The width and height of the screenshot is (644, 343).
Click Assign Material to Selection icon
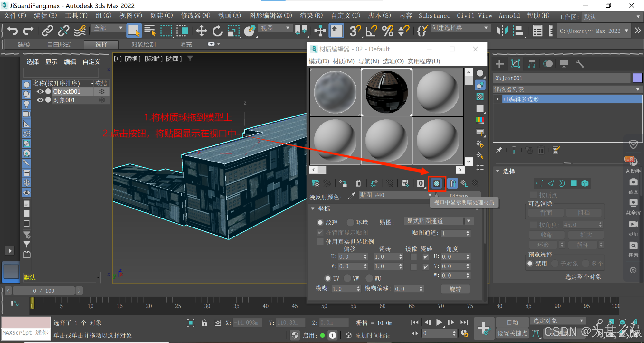pos(343,183)
